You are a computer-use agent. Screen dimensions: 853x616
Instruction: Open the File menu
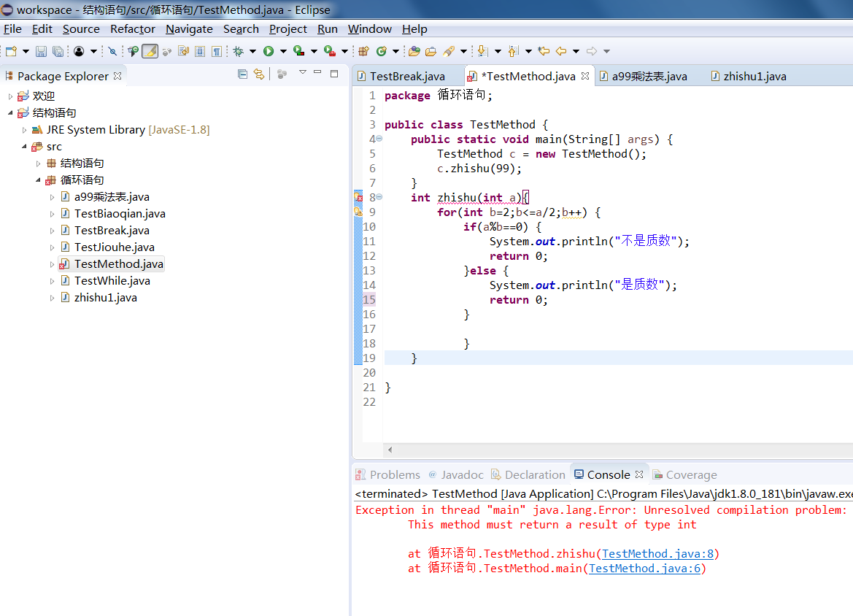(12, 29)
